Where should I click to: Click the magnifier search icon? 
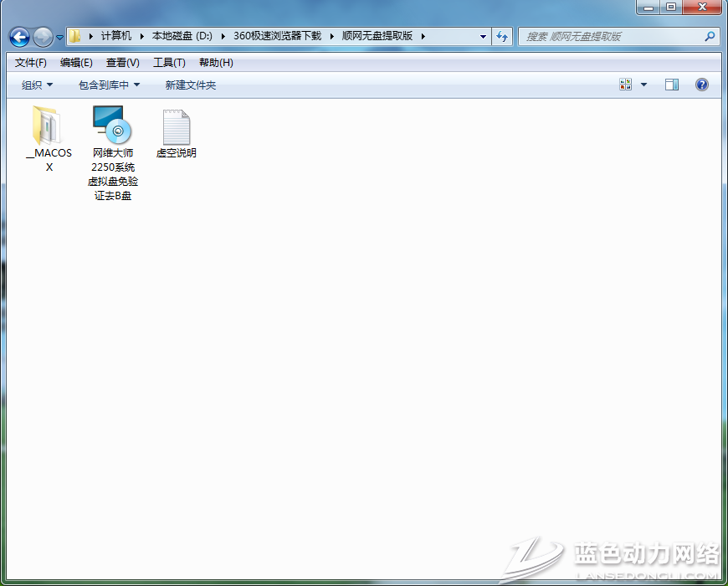point(710,37)
